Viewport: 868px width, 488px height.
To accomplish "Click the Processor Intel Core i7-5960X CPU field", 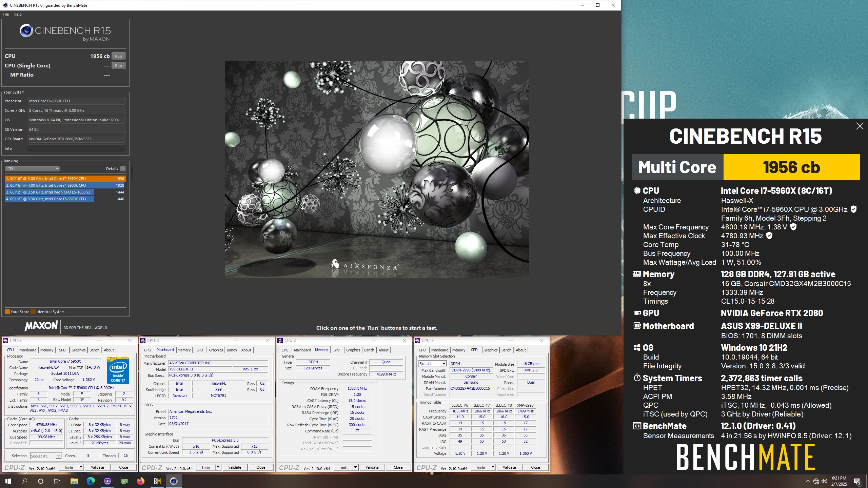I will [77, 101].
